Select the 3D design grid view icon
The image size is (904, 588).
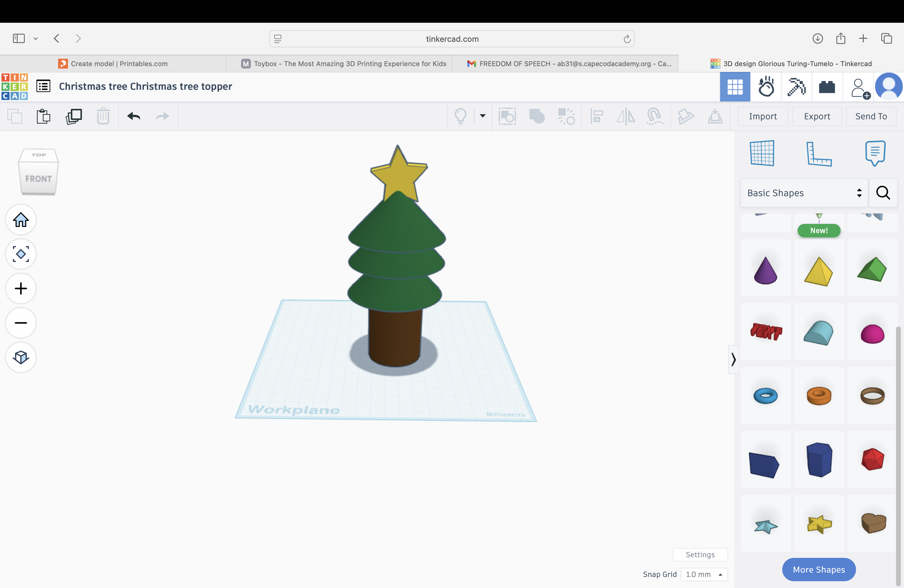tap(735, 87)
